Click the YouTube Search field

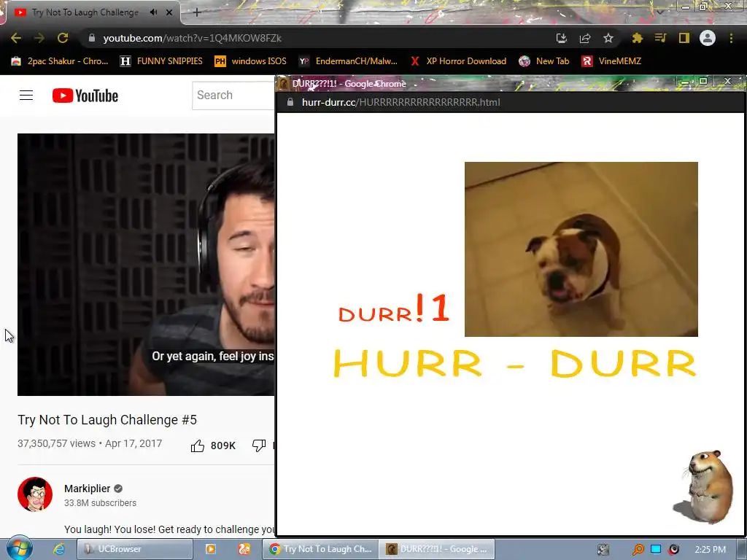[233, 96]
